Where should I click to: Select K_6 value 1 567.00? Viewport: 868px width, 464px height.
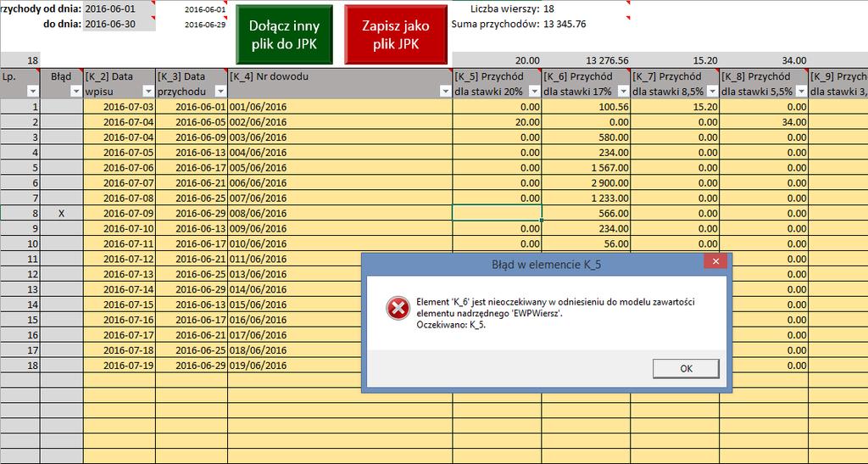tap(587, 168)
